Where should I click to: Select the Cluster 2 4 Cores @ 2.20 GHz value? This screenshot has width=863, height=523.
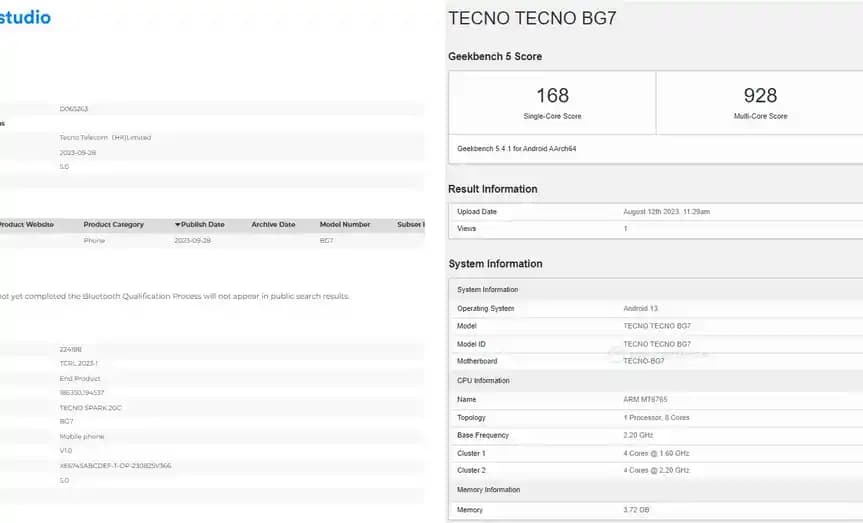(656, 471)
